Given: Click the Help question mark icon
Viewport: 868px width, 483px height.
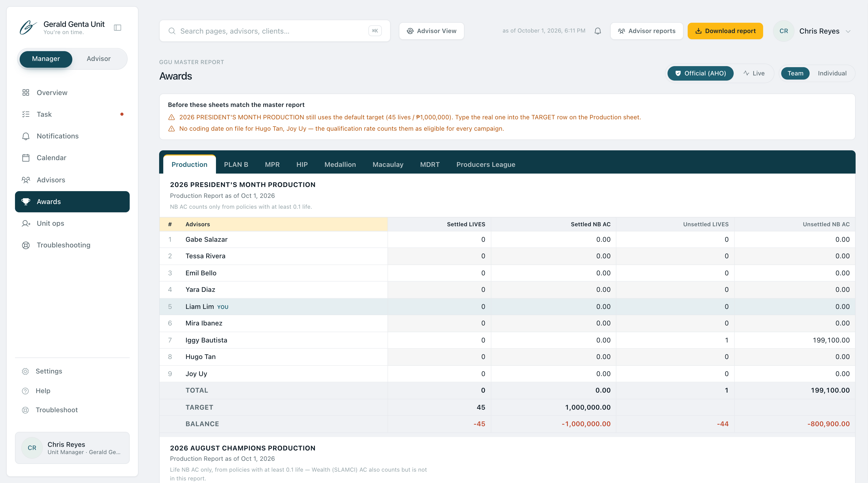Looking at the screenshot, I should [x=25, y=391].
